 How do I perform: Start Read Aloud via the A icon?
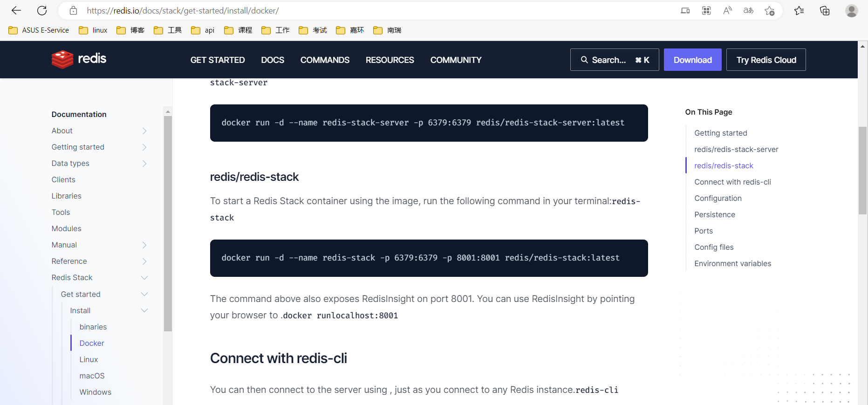coord(727,10)
